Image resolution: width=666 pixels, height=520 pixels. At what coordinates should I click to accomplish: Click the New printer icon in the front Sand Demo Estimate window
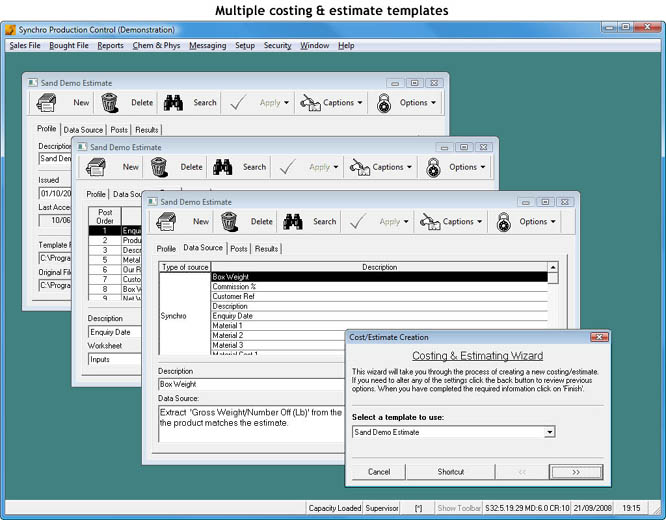(x=166, y=222)
